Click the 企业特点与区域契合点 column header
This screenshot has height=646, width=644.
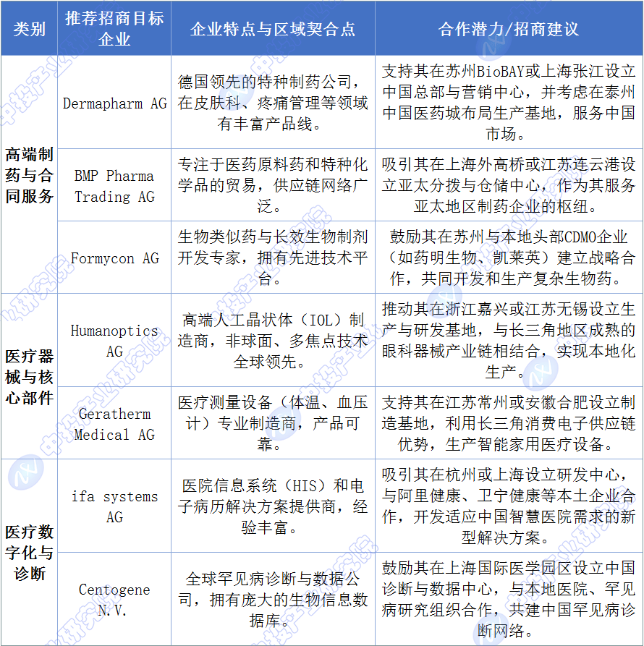[273, 28]
